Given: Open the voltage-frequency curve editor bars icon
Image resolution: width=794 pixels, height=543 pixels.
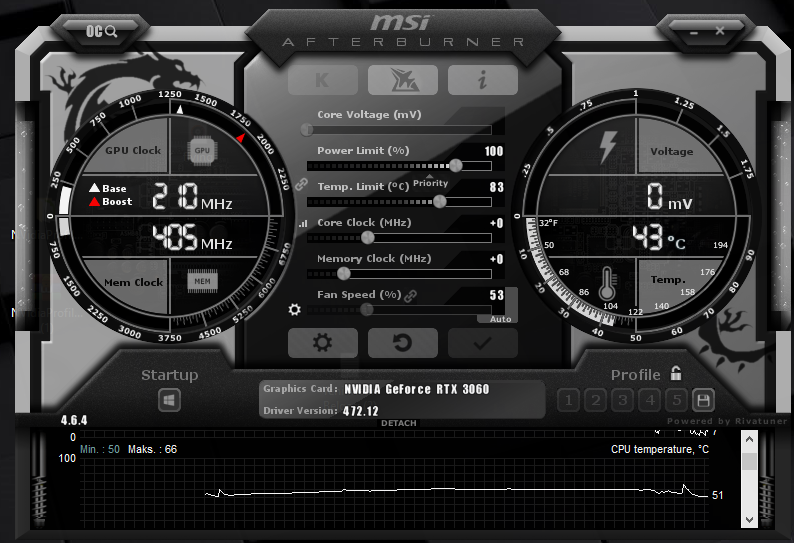Looking at the screenshot, I should coord(303,223).
